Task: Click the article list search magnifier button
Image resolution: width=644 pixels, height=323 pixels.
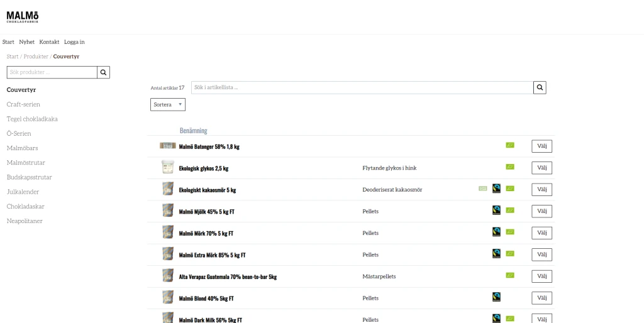Action: pos(540,88)
